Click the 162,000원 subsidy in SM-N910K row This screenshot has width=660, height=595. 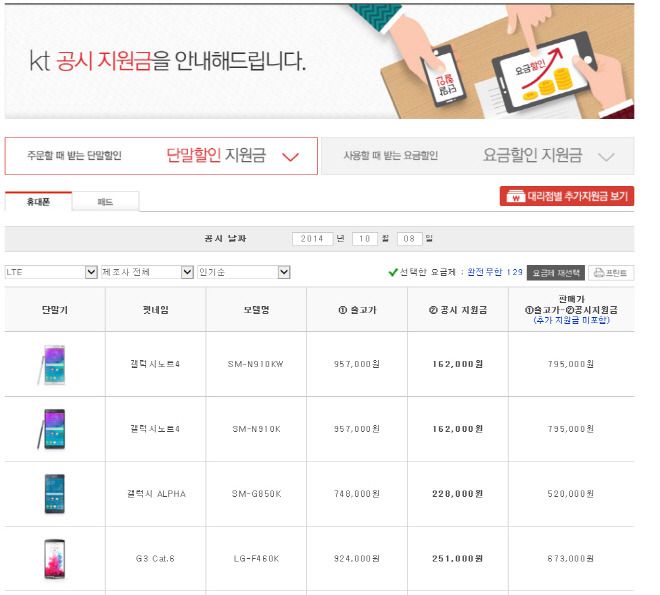(458, 429)
